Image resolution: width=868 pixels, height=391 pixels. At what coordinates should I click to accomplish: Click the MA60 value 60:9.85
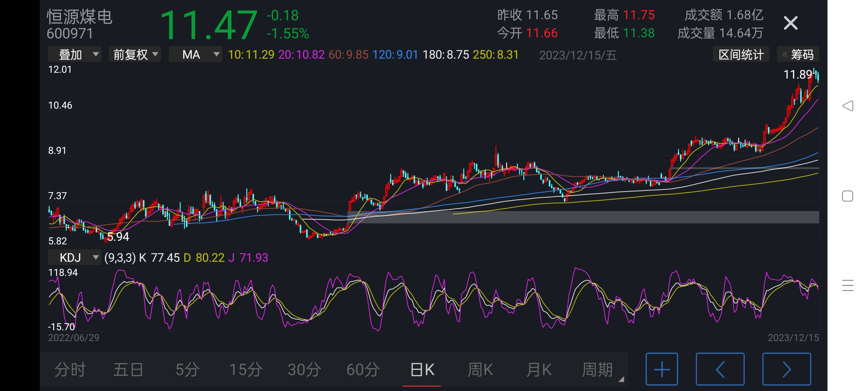coord(349,55)
